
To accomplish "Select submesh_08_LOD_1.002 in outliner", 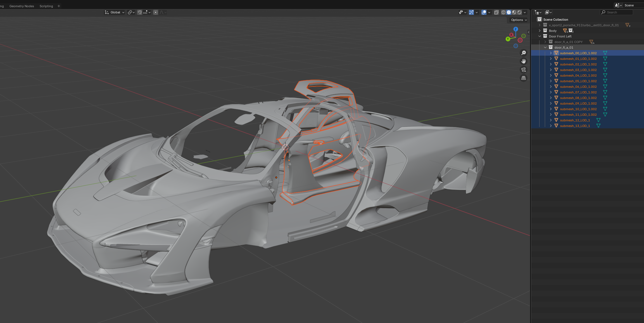I will coord(578,98).
